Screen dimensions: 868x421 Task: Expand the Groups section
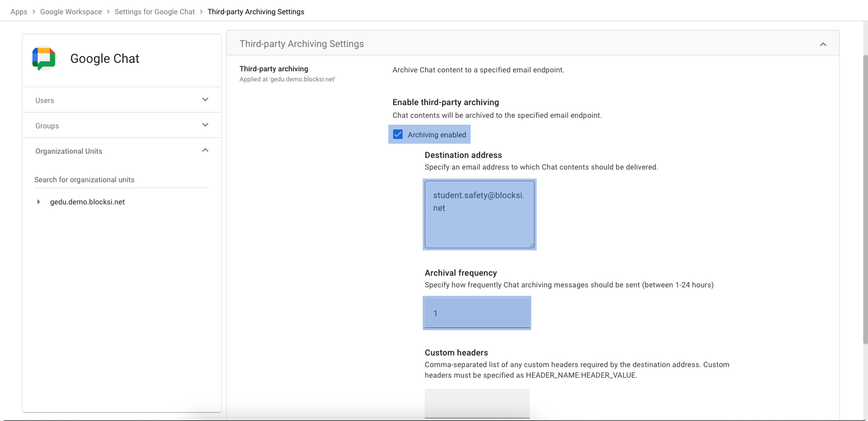click(x=205, y=125)
